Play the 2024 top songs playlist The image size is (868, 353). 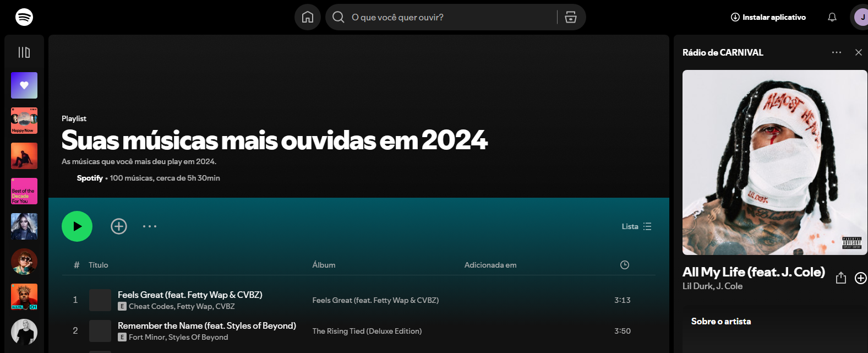click(x=77, y=226)
